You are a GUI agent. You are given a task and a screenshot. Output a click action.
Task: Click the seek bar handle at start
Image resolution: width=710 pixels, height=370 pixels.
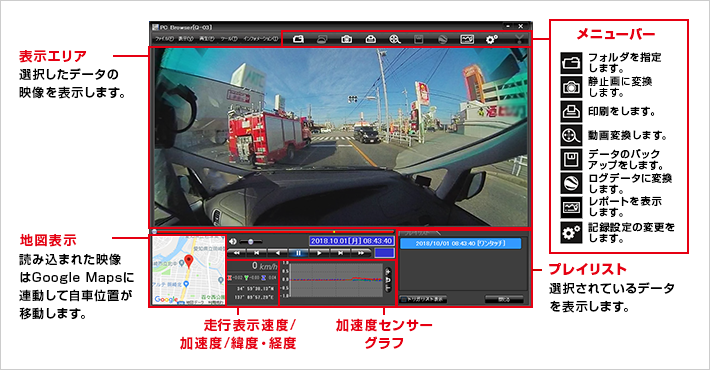[154, 232]
